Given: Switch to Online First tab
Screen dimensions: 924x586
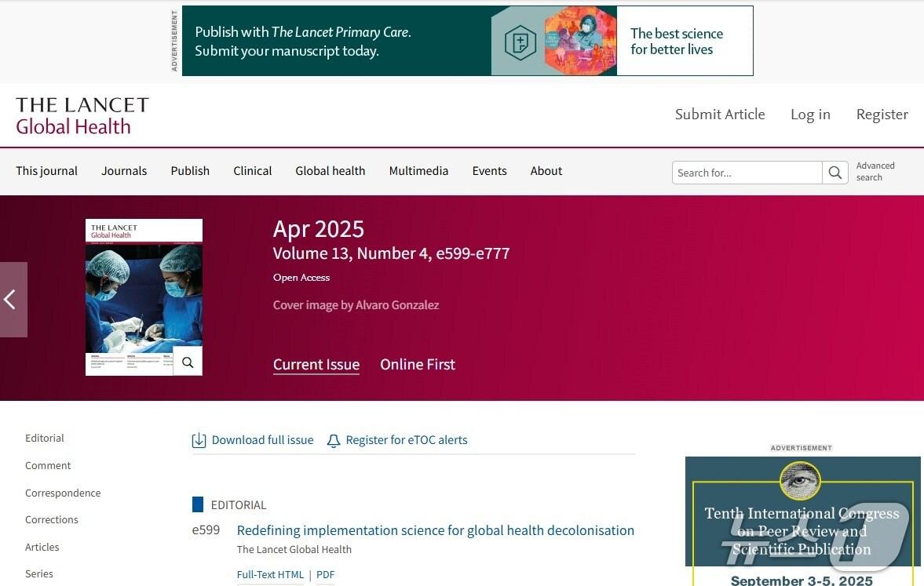Looking at the screenshot, I should 417,365.
